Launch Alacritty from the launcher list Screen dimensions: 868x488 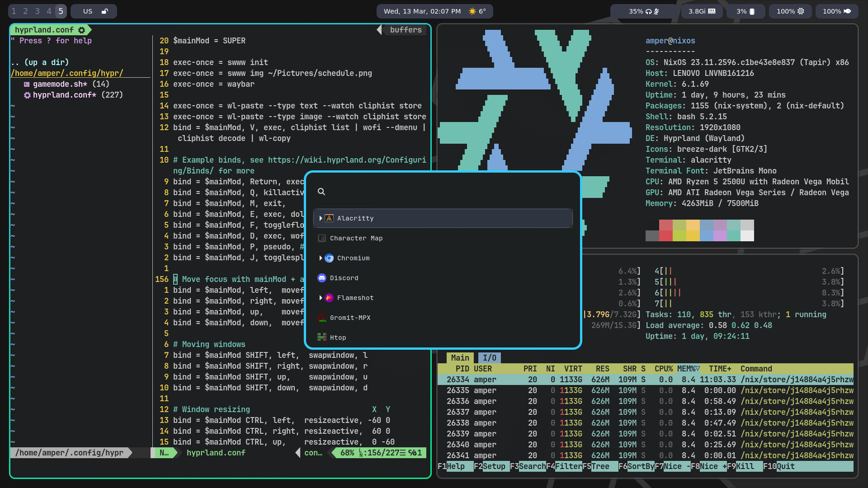355,218
